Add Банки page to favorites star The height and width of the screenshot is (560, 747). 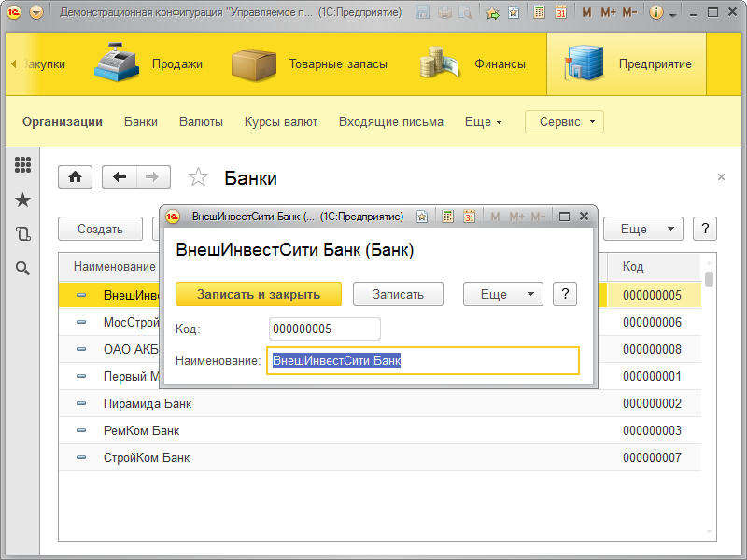198,177
